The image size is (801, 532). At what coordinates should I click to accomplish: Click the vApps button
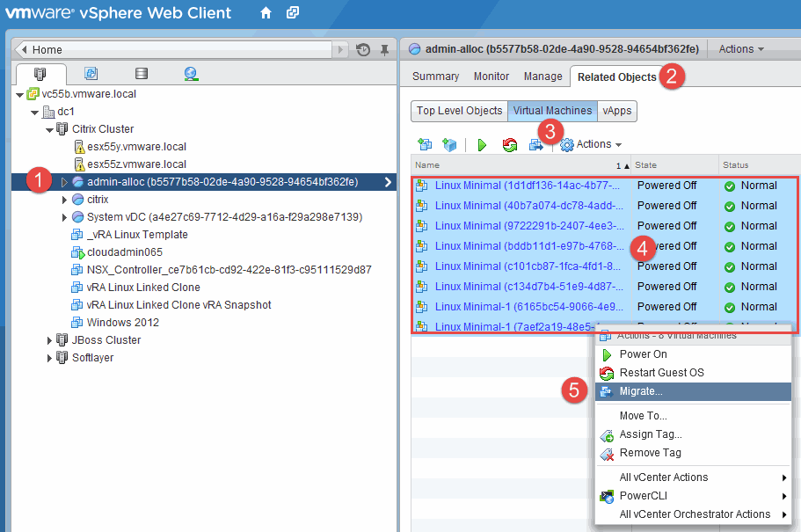[x=616, y=111]
